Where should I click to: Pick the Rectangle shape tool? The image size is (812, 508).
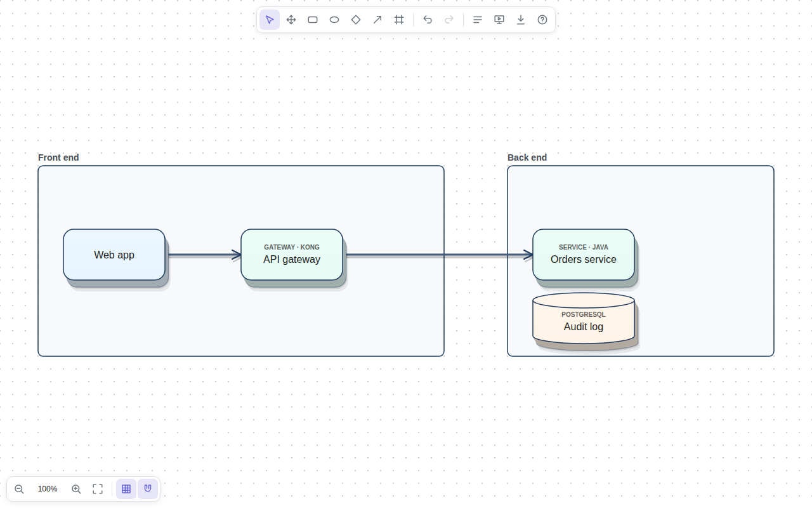coord(313,20)
